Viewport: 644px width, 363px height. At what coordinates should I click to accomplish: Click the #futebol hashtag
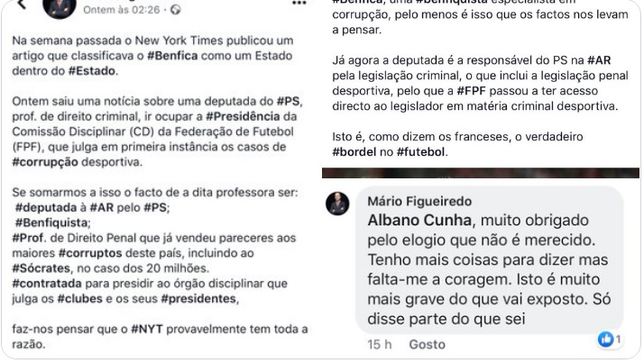(421, 152)
